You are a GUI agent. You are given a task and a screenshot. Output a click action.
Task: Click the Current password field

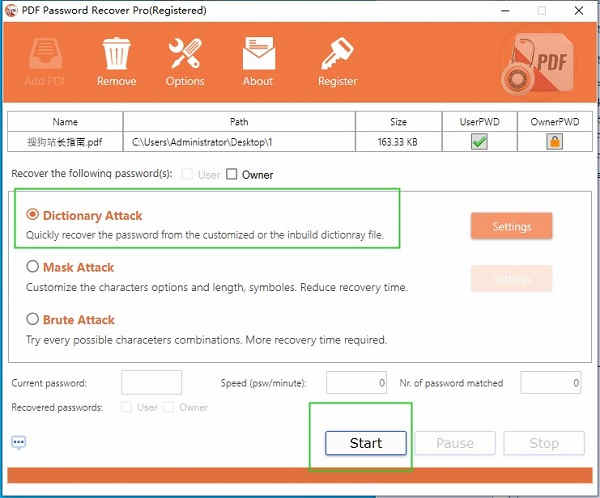click(151, 382)
